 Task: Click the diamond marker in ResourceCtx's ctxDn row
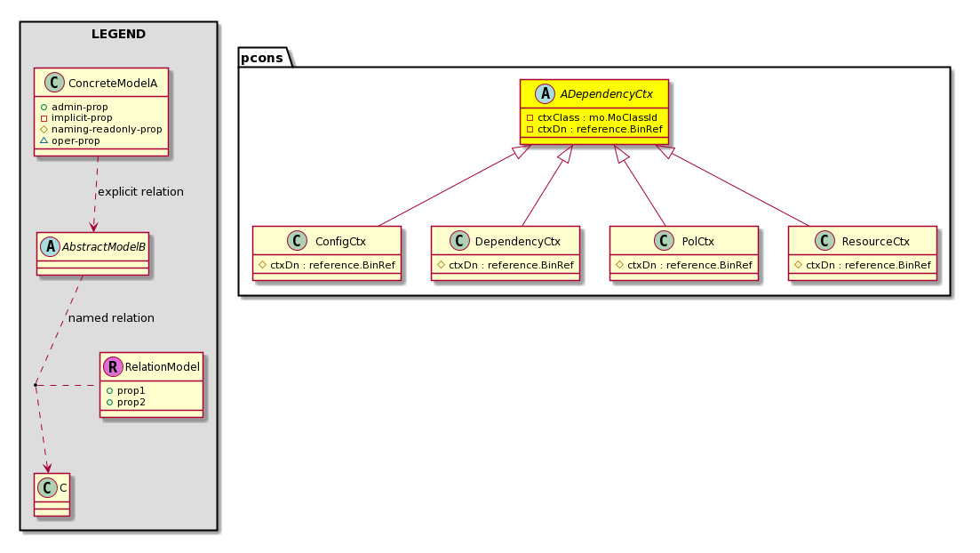798,265
